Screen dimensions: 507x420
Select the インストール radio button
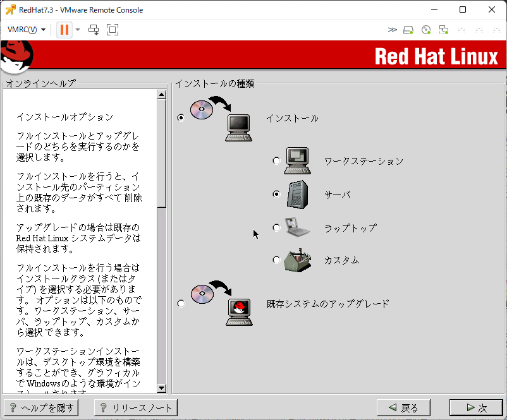(x=181, y=117)
